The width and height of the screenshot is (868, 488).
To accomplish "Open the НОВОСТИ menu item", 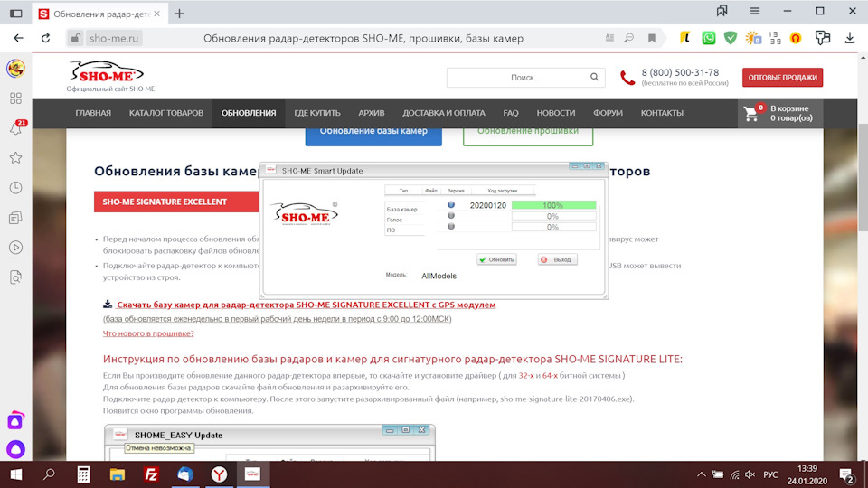I will [556, 113].
